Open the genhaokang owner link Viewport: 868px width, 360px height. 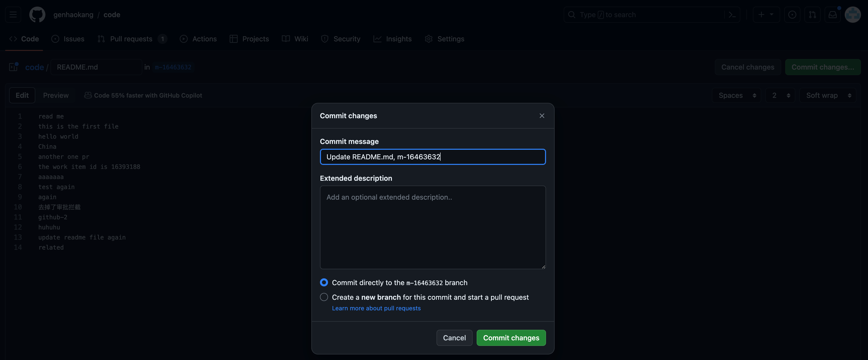coord(73,14)
